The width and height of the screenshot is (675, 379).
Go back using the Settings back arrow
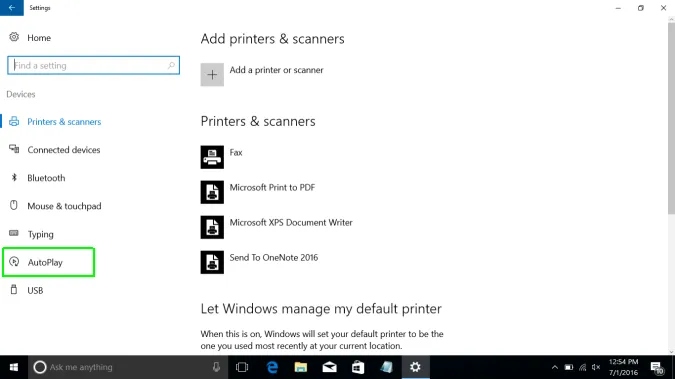point(12,8)
